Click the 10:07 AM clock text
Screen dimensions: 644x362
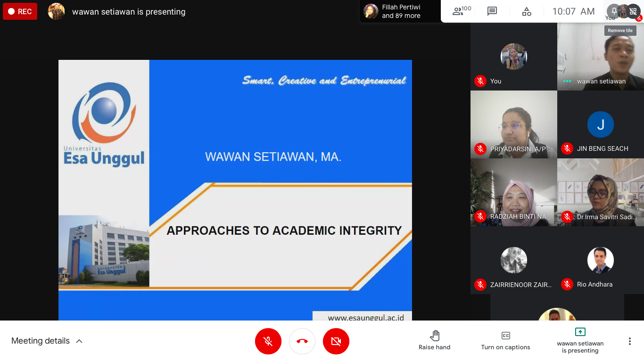[x=573, y=11]
